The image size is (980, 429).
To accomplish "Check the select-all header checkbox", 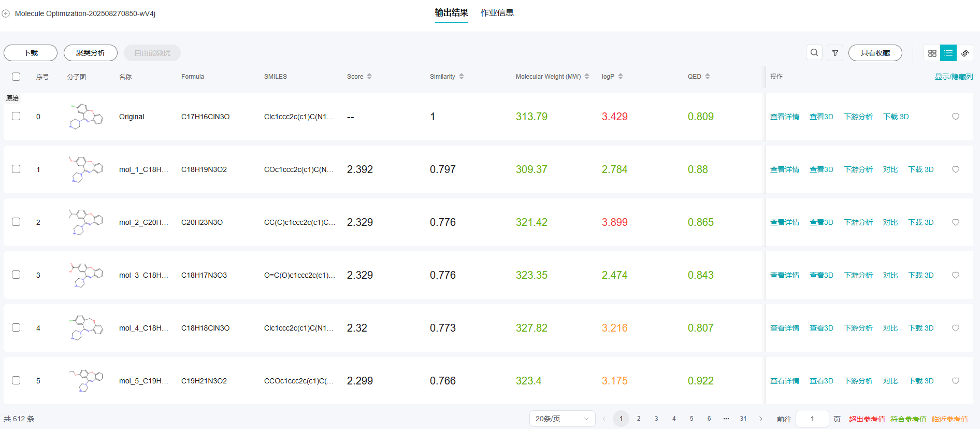I will tap(16, 77).
